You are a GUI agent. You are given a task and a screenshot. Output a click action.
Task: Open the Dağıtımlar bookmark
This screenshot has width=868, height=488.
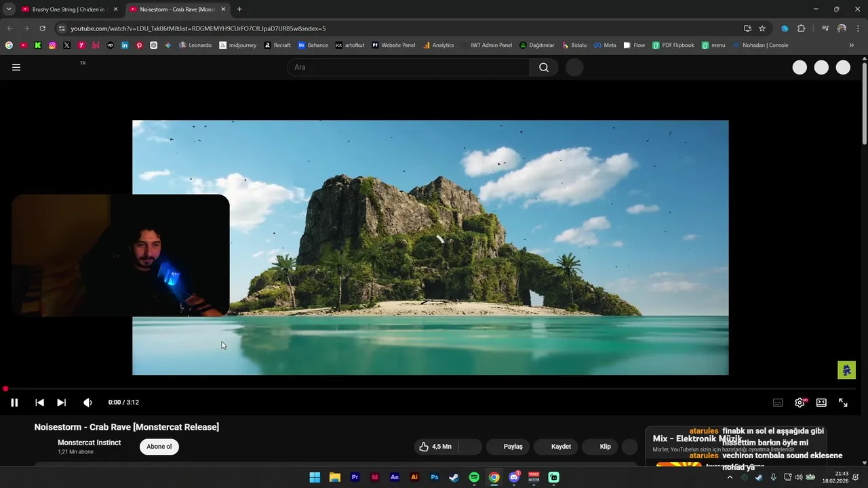[x=537, y=45]
